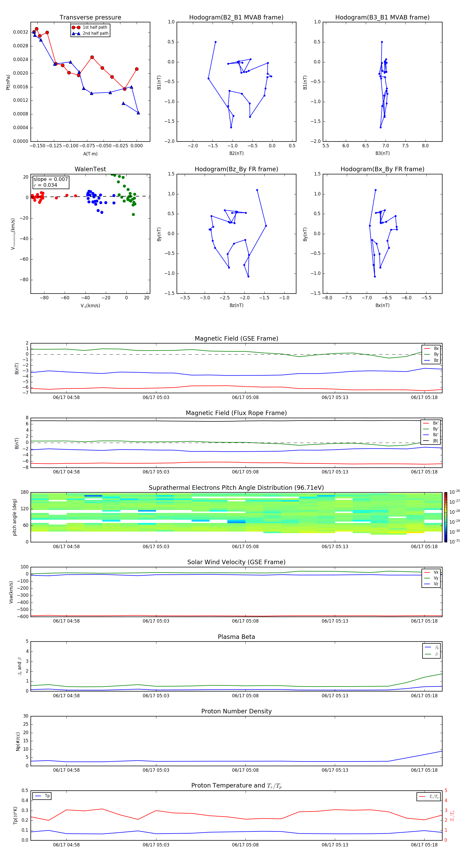The image size is (473, 868).
Task: Click the 'Transverse pressure' plot title
Action: (x=90, y=18)
